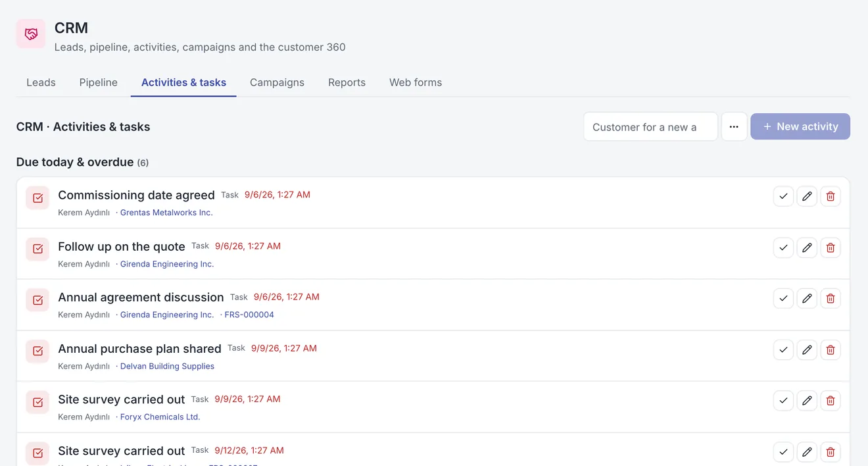
Task: Edit the site survey due 9/12/26
Action: (807, 452)
